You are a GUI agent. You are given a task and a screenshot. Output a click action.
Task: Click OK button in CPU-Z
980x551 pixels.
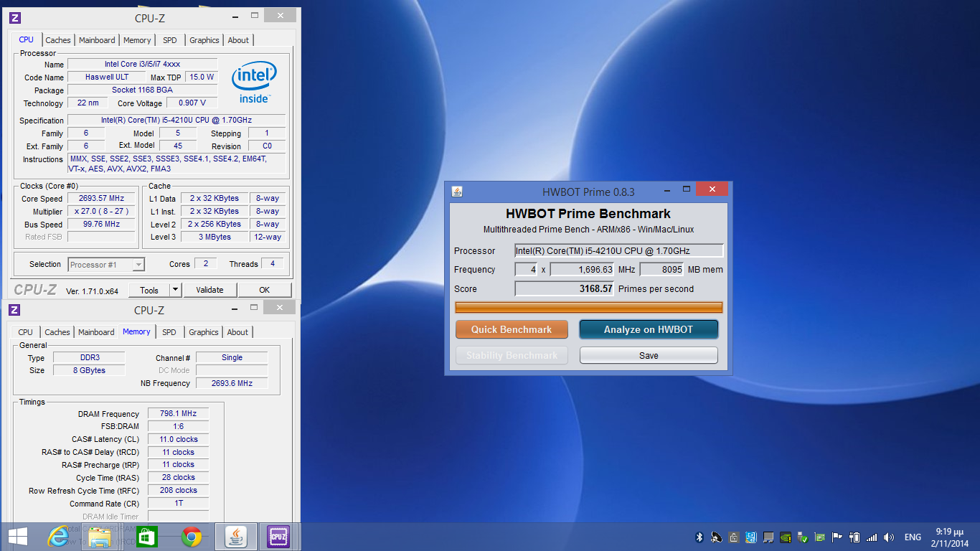coord(265,290)
